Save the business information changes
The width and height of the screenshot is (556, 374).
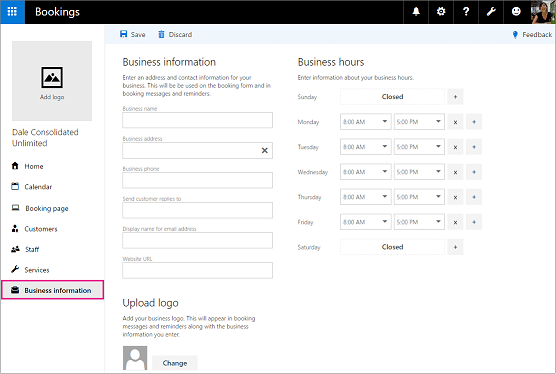click(x=133, y=34)
